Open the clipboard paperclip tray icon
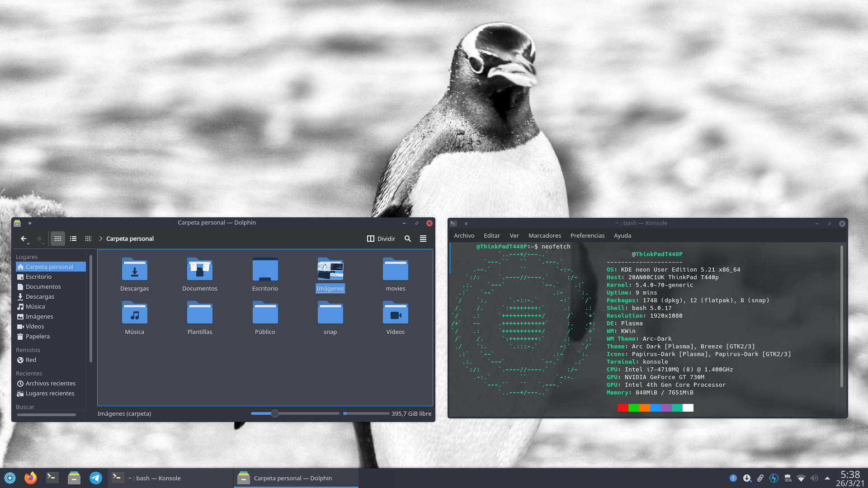 (x=760, y=478)
